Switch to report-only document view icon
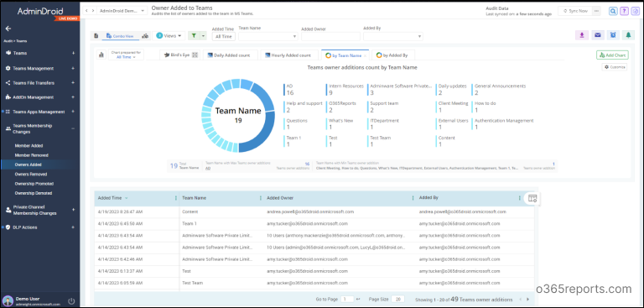Screen dimensions: 644x308 96,36
